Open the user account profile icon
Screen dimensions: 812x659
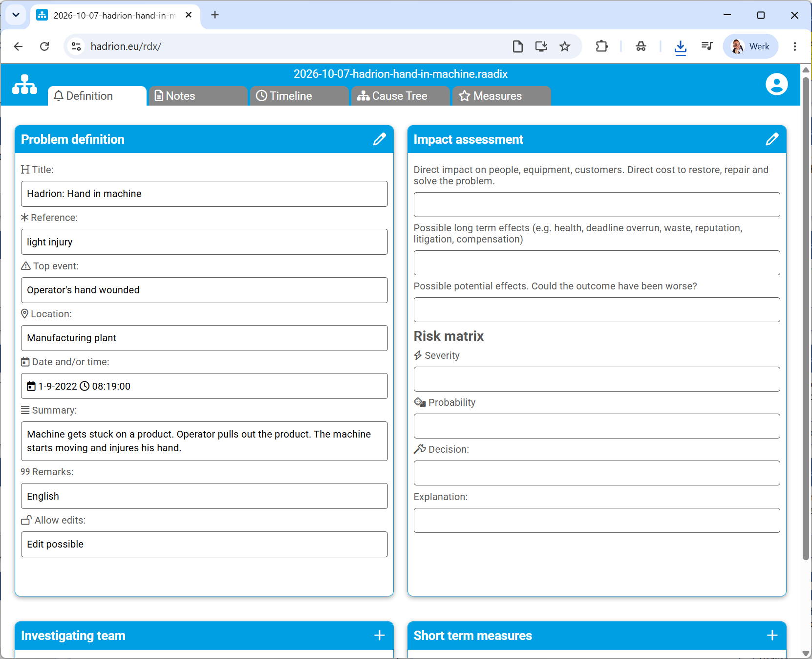point(776,84)
